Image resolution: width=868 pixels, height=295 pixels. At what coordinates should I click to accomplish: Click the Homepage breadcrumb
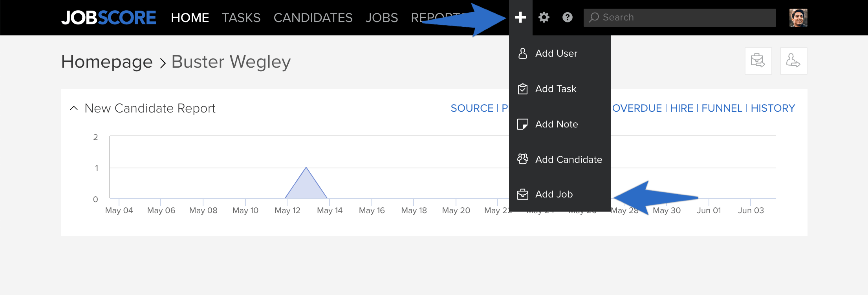[107, 62]
